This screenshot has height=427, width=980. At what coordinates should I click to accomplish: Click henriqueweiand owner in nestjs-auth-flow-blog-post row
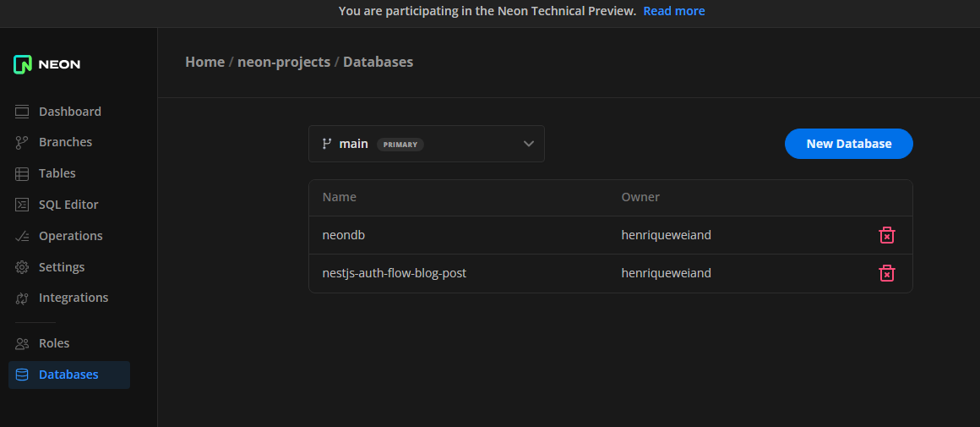click(x=667, y=273)
